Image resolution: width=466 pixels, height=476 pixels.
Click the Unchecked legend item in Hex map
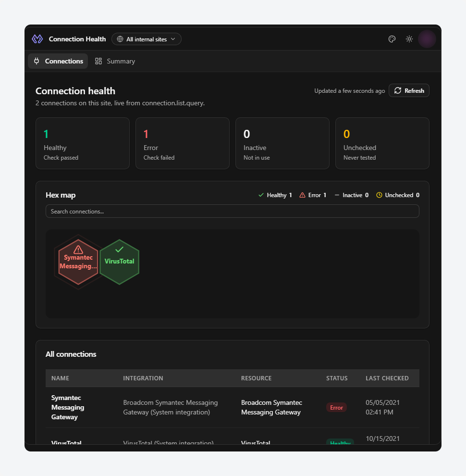pyautogui.click(x=398, y=195)
